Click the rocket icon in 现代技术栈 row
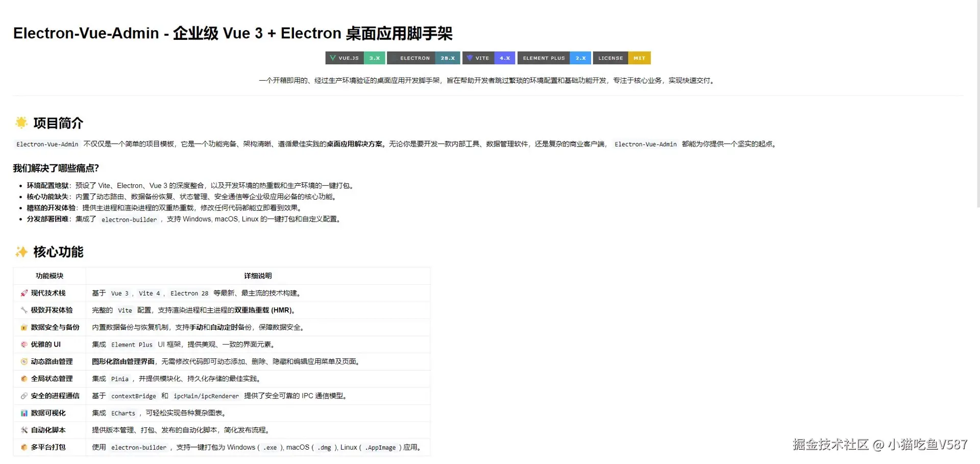Image resolution: width=980 pixels, height=464 pixels. pyautogui.click(x=24, y=293)
